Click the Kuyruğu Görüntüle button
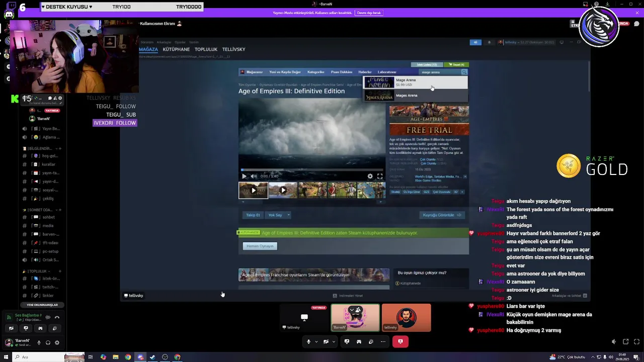Screen dimensions: 644x362 click(442, 215)
